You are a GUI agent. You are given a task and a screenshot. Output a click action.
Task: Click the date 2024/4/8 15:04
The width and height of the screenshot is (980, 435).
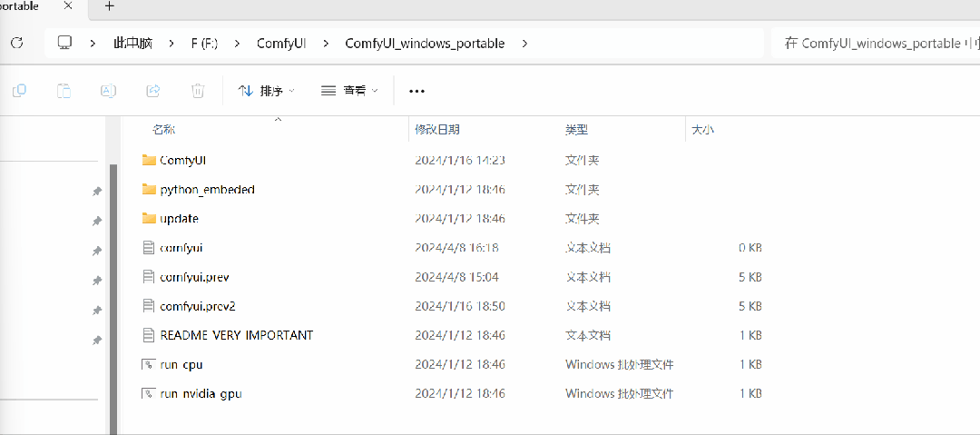point(456,277)
